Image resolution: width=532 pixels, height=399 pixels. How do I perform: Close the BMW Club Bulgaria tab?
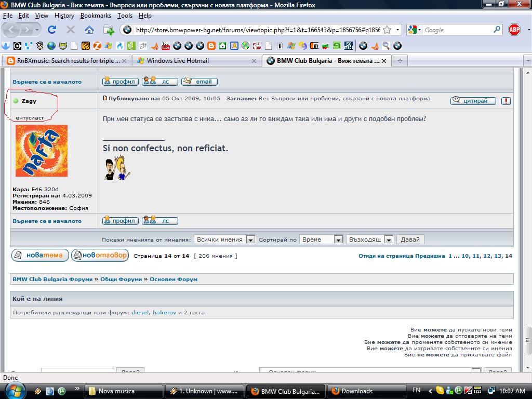pyautogui.click(x=384, y=61)
